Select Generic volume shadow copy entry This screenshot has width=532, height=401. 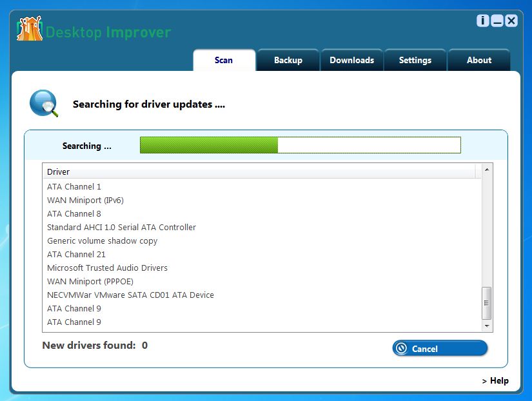262,241
